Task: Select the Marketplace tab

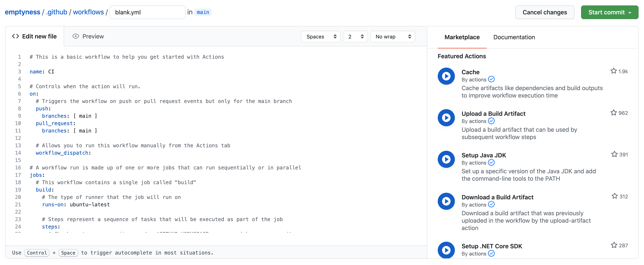Action: pyautogui.click(x=462, y=37)
